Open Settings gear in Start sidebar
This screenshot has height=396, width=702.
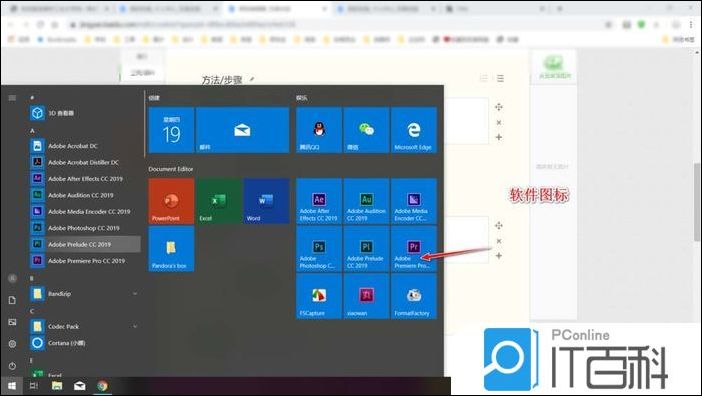(12, 344)
